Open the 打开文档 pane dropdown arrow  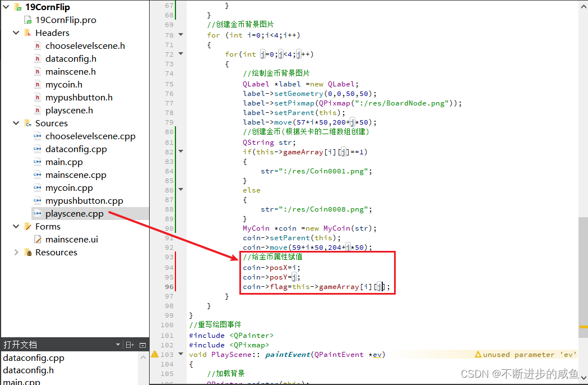[118, 345]
